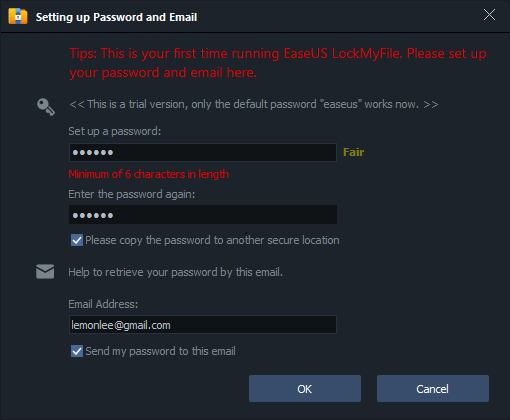Screen dimensions: 510x420
Task: Click the red Tips first-time message
Action: pyautogui.click(x=278, y=63)
